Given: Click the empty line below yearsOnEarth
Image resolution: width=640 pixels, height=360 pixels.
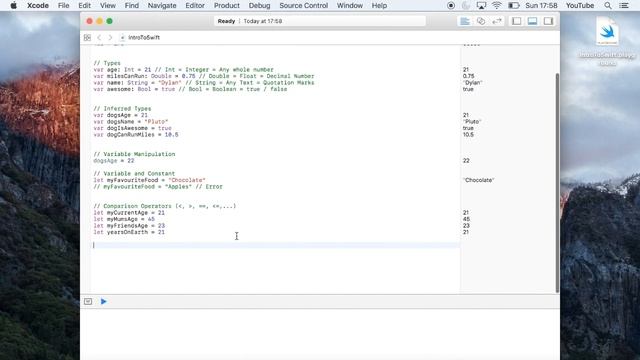Looking at the screenshot, I should click(x=276, y=245).
